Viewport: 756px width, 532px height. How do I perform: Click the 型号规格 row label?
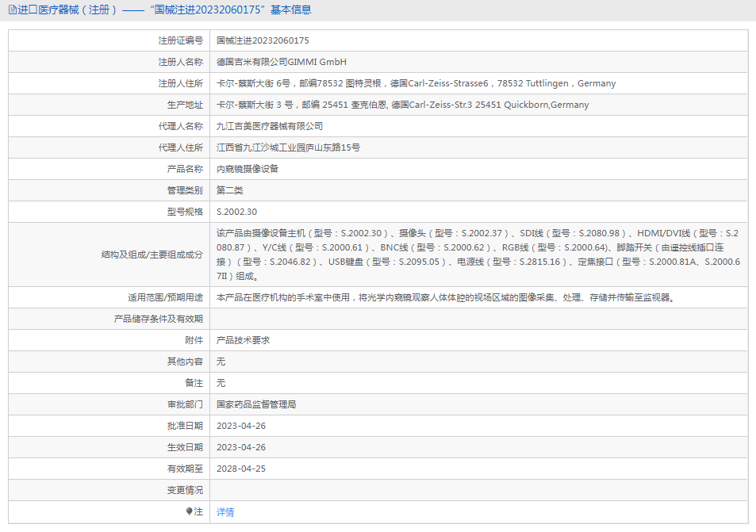click(x=185, y=212)
